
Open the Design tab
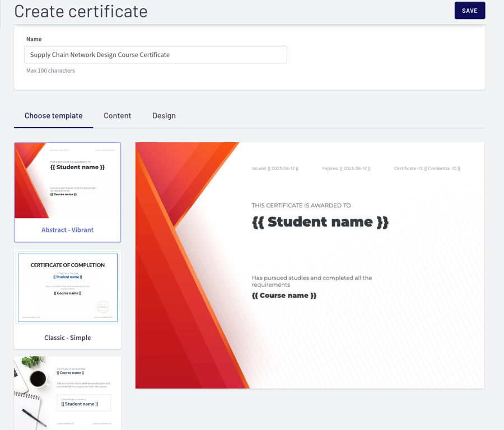click(x=164, y=116)
